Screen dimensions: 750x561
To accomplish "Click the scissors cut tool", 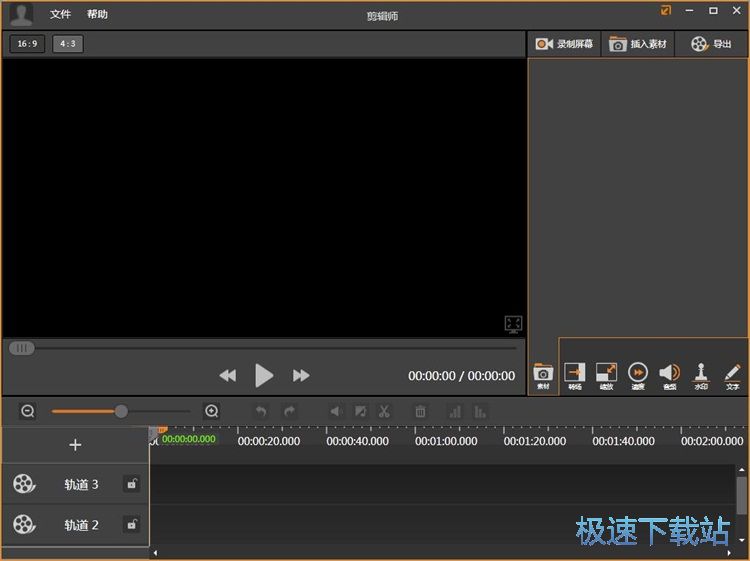I will pyautogui.click(x=384, y=411).
